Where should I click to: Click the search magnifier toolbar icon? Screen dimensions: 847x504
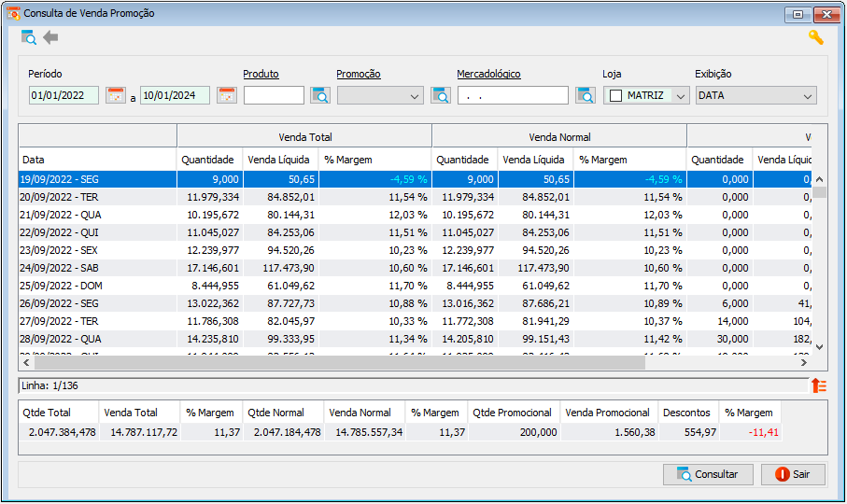pyautogui.click(x=28, y=37)
